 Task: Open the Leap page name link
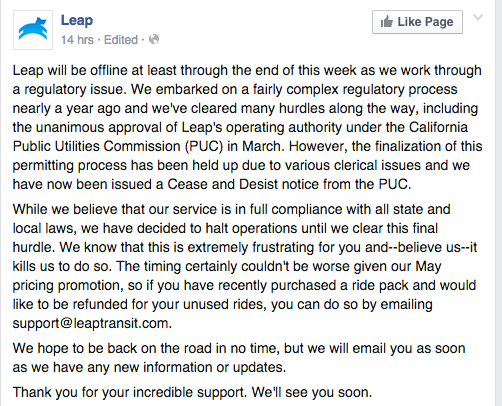click(77, 21)
